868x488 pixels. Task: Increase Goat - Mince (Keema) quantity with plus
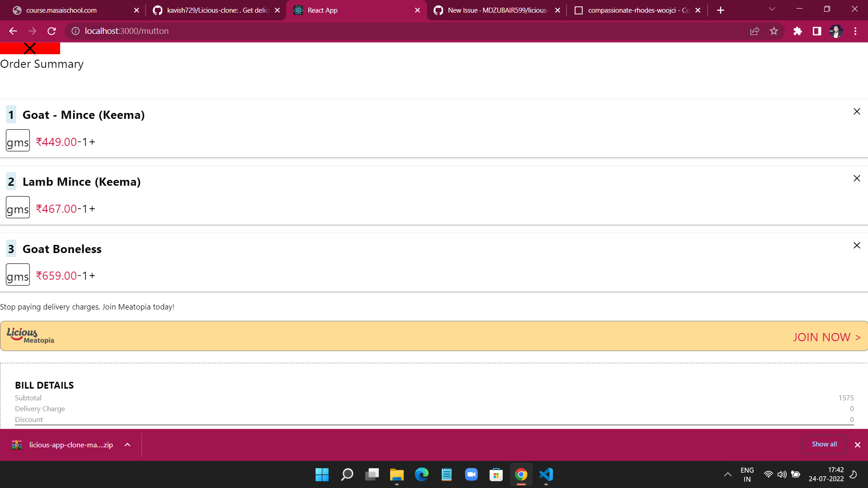click(x=92, y=142)
